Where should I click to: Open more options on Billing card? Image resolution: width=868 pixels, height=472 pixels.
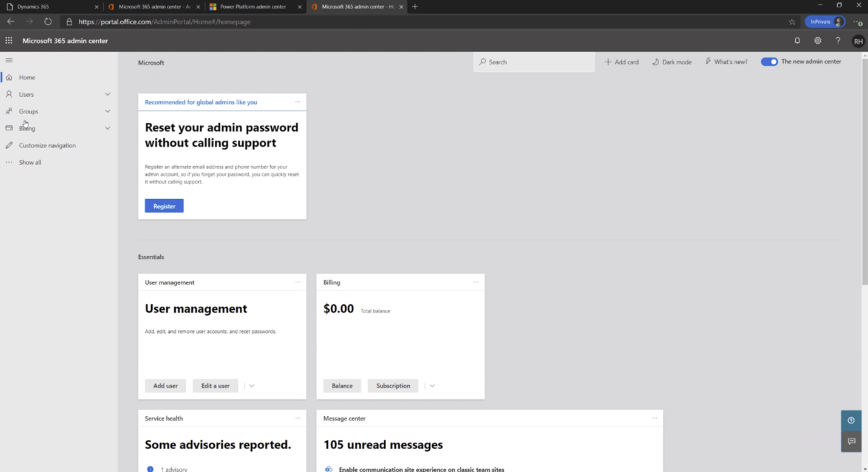click(476, 282)
